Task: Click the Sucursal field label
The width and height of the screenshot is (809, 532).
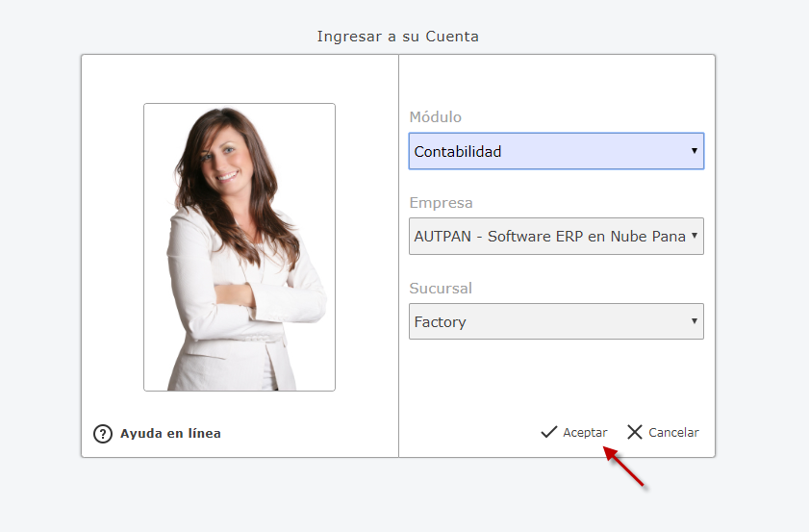Action: click(x=441, y=289)
